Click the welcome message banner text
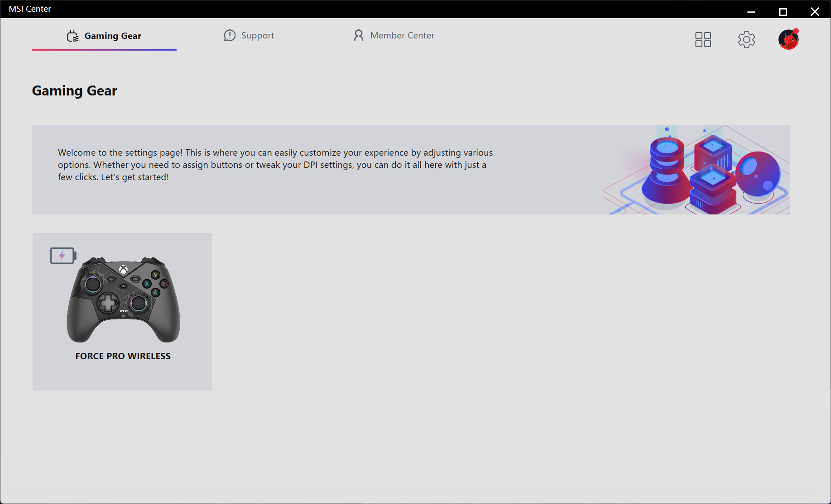The width and height of the screenshot is (831, 504). [x=275, y=165]
